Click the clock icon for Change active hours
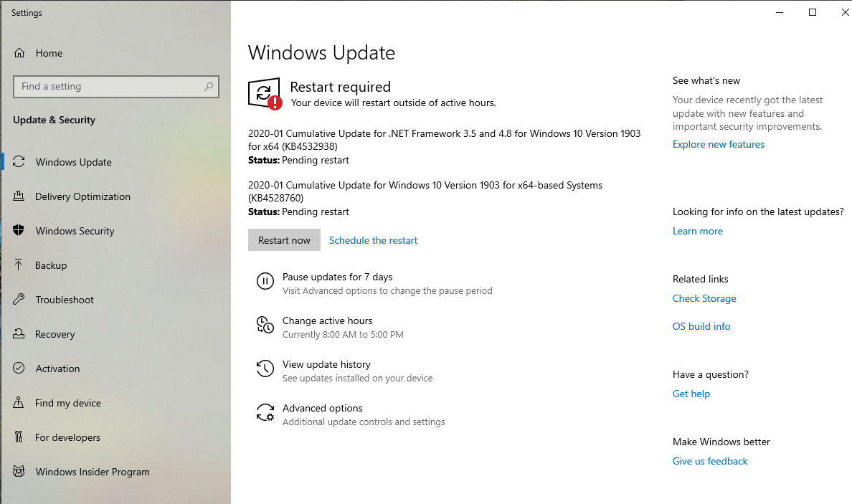This screenshot has width=852, height=504. 265,325
